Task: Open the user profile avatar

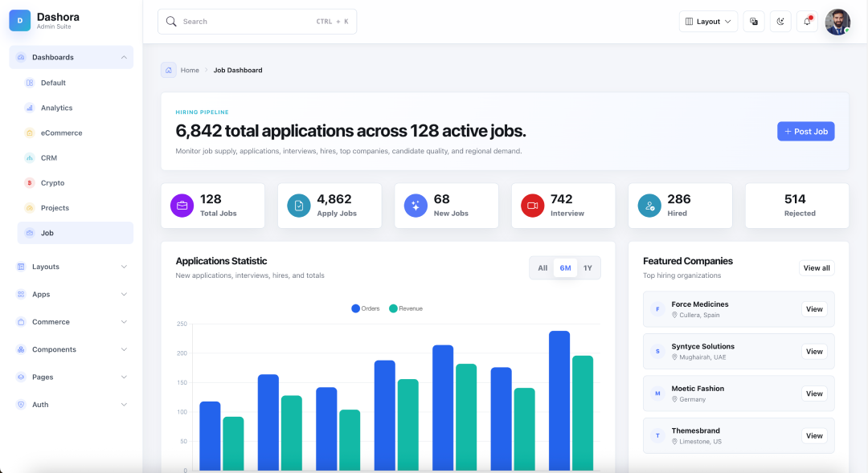Action: pos(837,22)
